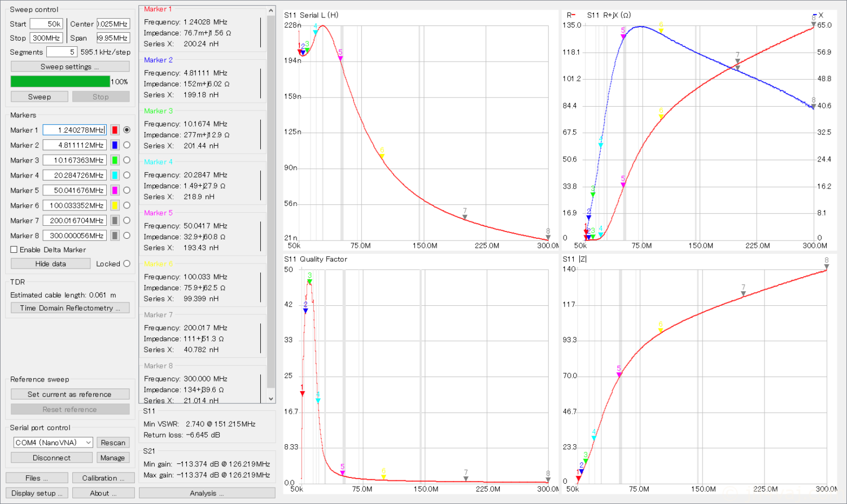847x504 pixels.
Task: Click green marker 3 on Quality Factor chart
Action: (309, 281)
